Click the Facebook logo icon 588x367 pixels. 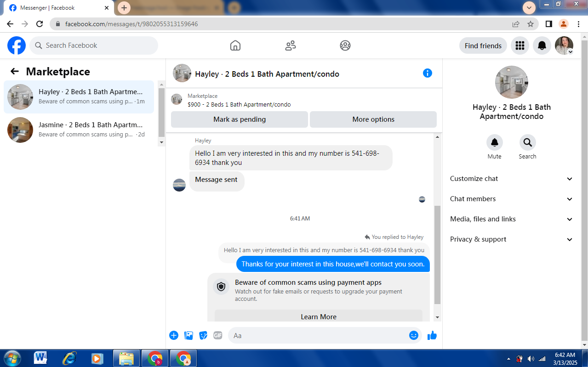pos(17,45)
